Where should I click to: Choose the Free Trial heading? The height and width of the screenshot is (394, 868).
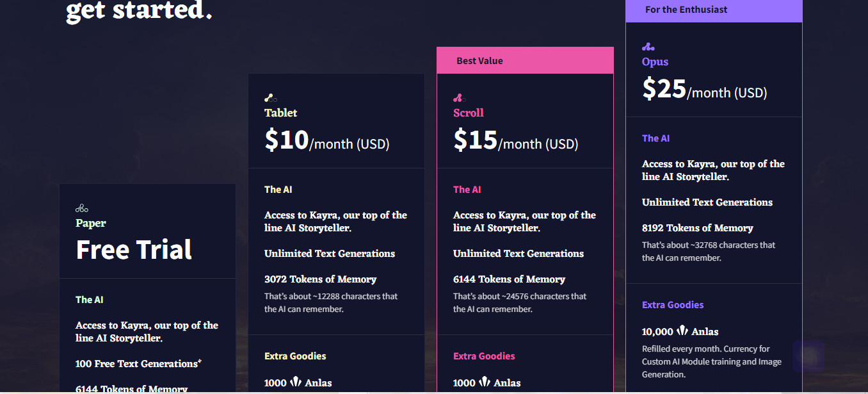pos(134,249)
